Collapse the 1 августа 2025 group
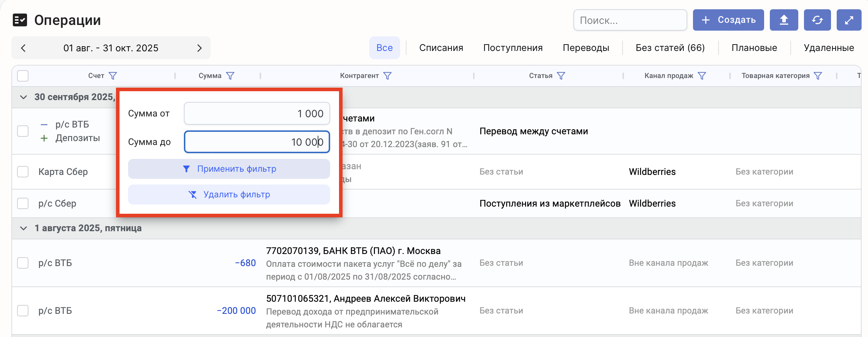The width and height of the screenshot is (868, 337). (x=23, y=228)
